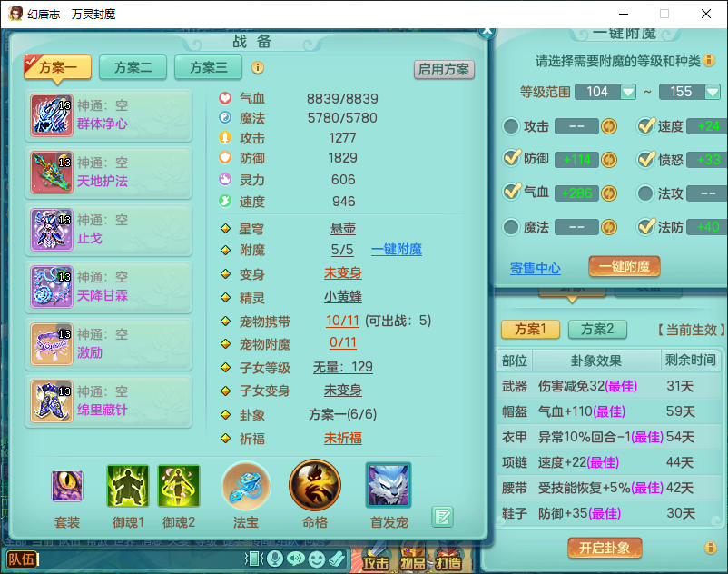Select the 群体净心 skill icon
This screenshot has width=728, height=574.
52,114
